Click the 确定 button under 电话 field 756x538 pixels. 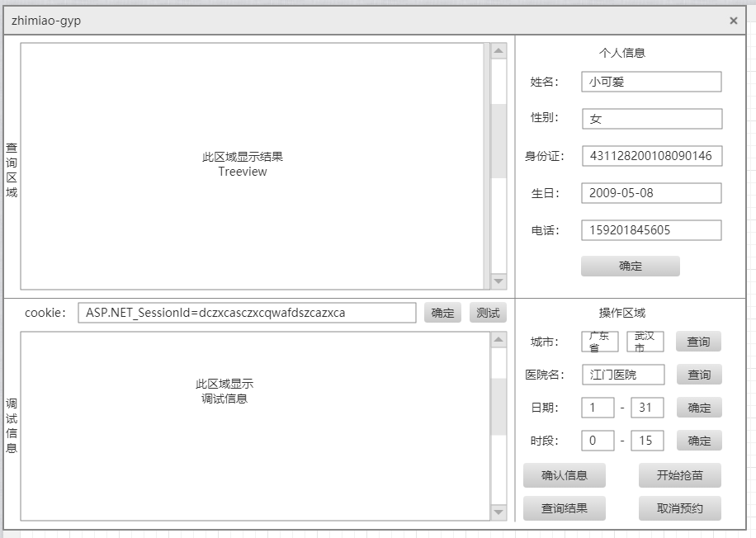click(x=630, y=266)
